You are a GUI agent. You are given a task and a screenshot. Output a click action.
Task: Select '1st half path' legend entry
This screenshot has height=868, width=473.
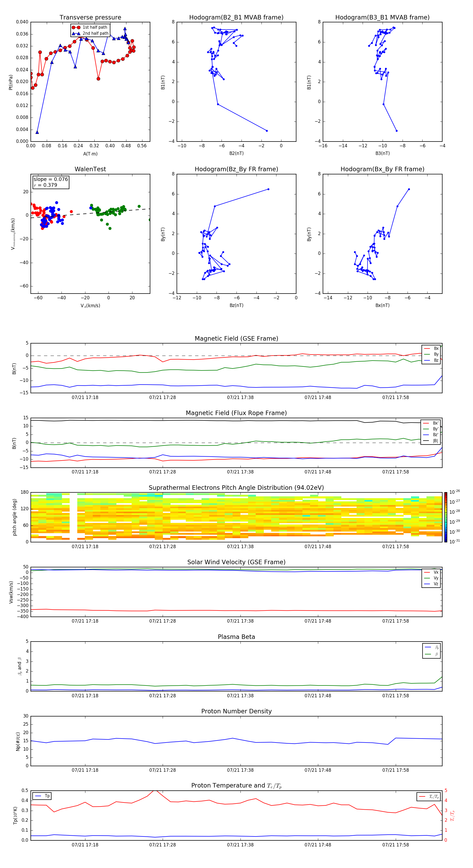click(90, 27)
